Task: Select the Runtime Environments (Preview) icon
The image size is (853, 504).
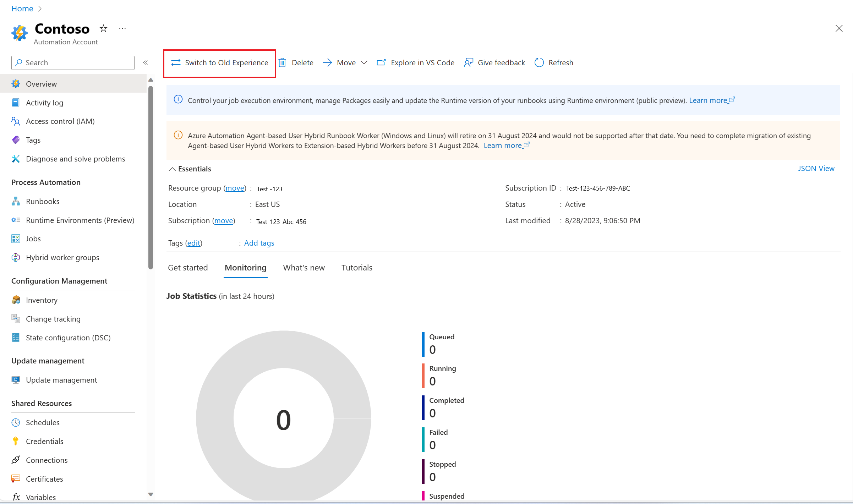Action: [x=16, y=220]
